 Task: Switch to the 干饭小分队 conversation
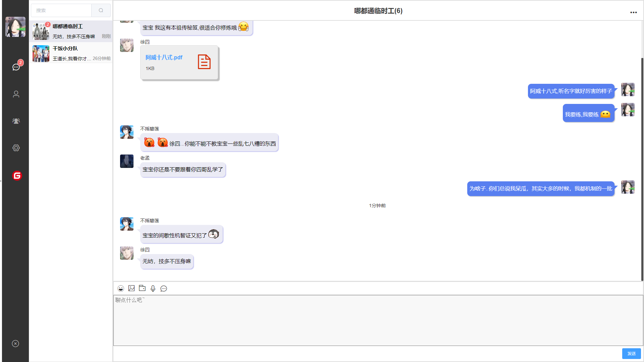coord(71,53)
